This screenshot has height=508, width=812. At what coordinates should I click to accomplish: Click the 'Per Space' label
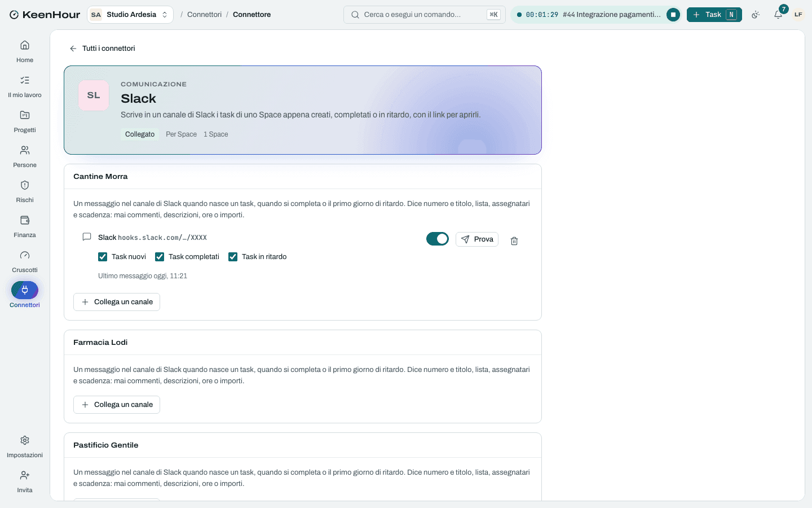pos(182,134)
